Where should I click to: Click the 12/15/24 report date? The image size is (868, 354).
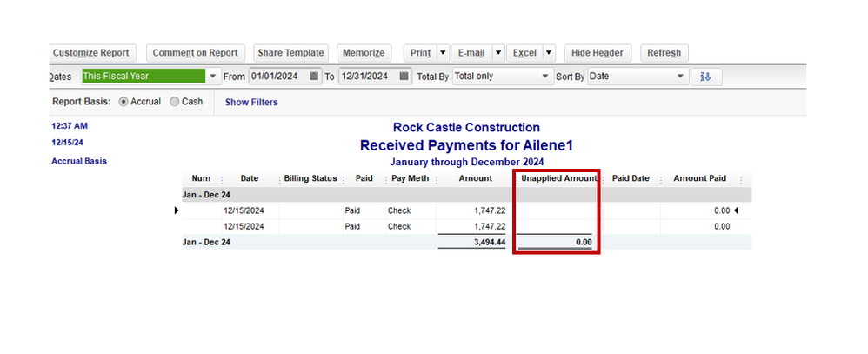pyautogui.click(x=67, y=143)
